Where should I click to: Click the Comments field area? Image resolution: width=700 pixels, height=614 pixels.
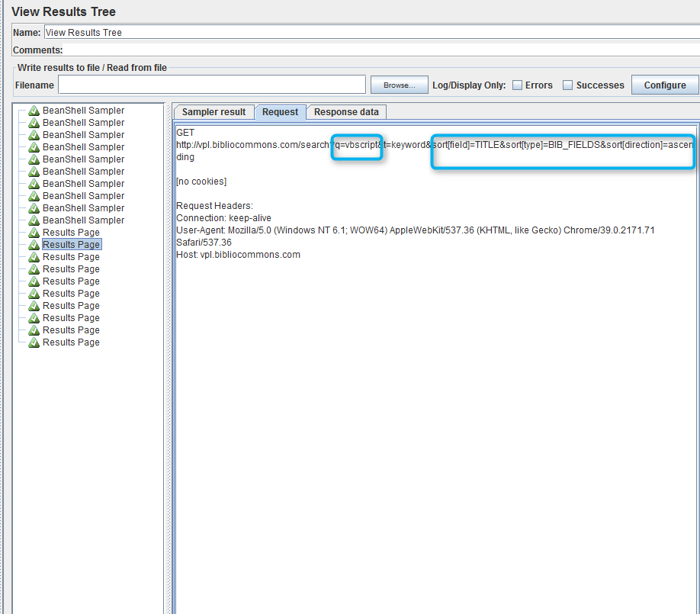[x=381, y=50]
